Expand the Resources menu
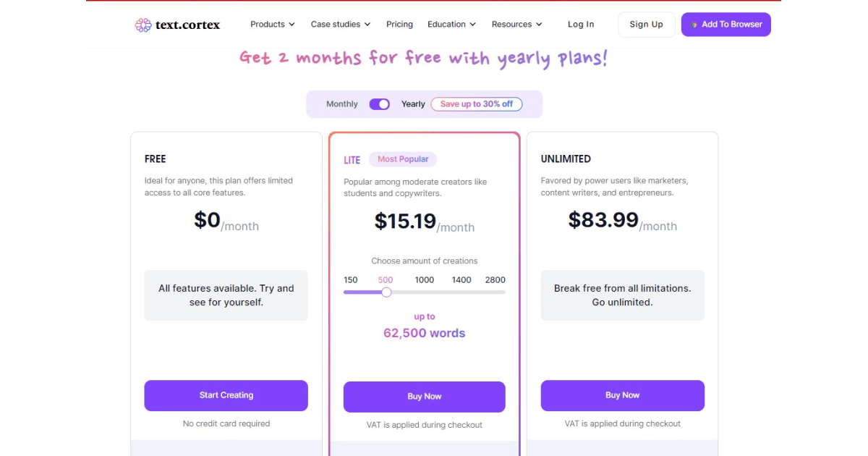 pyautogui.click(x=516, y=24)
